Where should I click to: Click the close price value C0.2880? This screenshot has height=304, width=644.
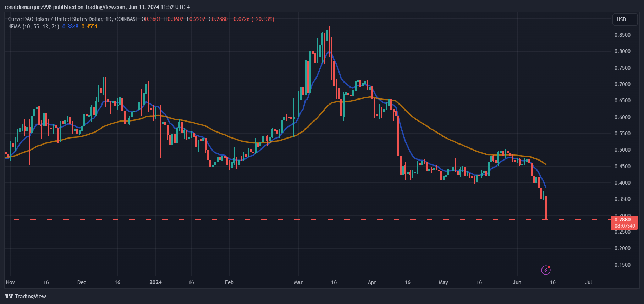pos(218,19)
